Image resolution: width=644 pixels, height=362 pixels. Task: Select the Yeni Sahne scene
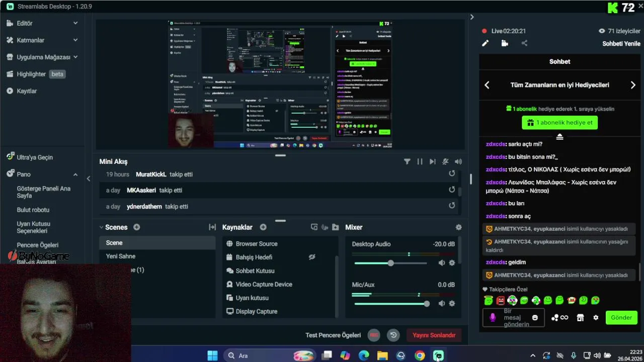click(121, 256)
